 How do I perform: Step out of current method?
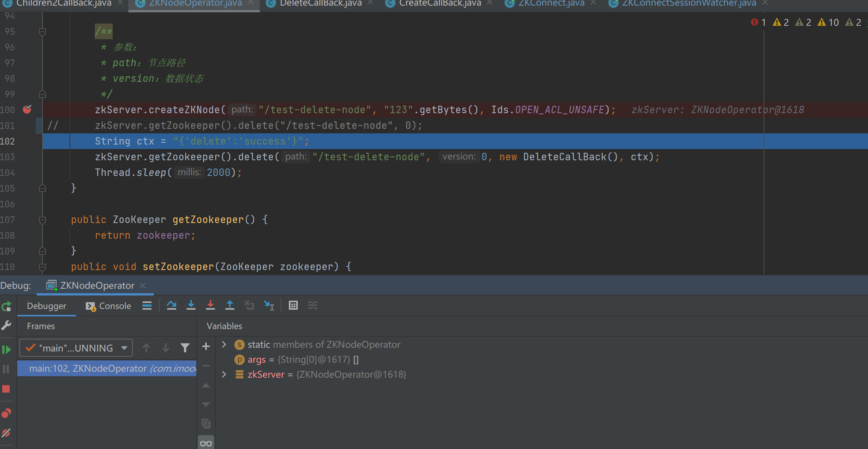(x=230, y=306)
